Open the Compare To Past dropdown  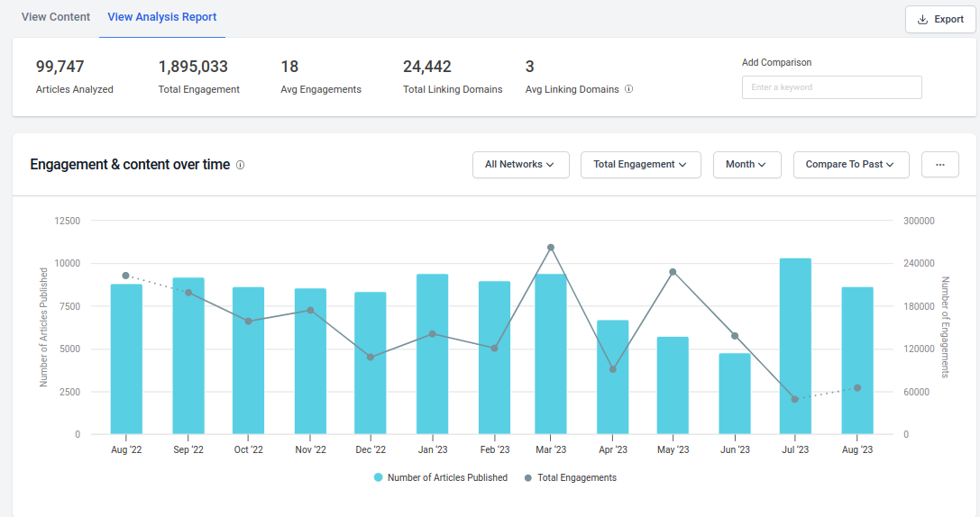850,165
